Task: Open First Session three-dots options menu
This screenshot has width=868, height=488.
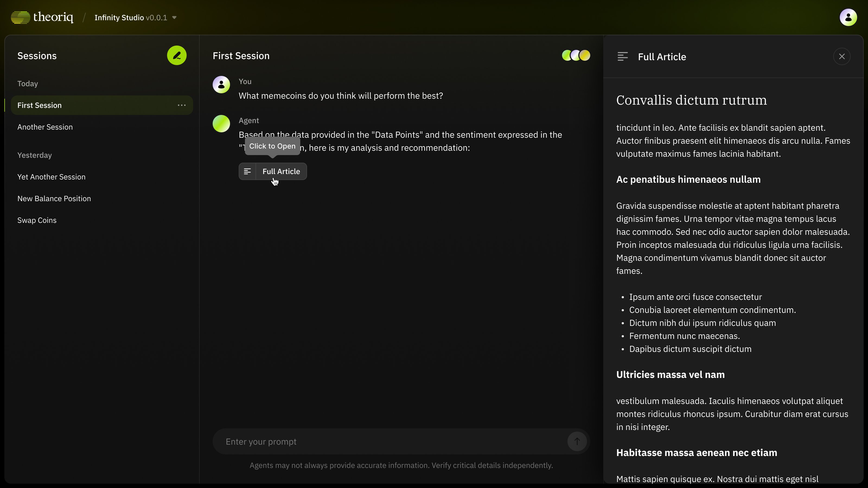Action: point(182,105)
